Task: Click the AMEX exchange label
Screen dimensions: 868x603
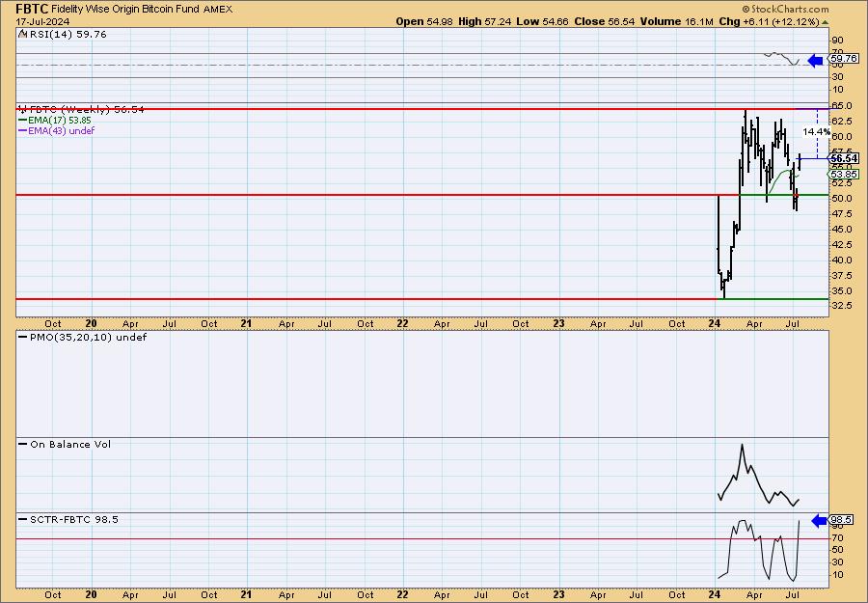Action: 218,10
